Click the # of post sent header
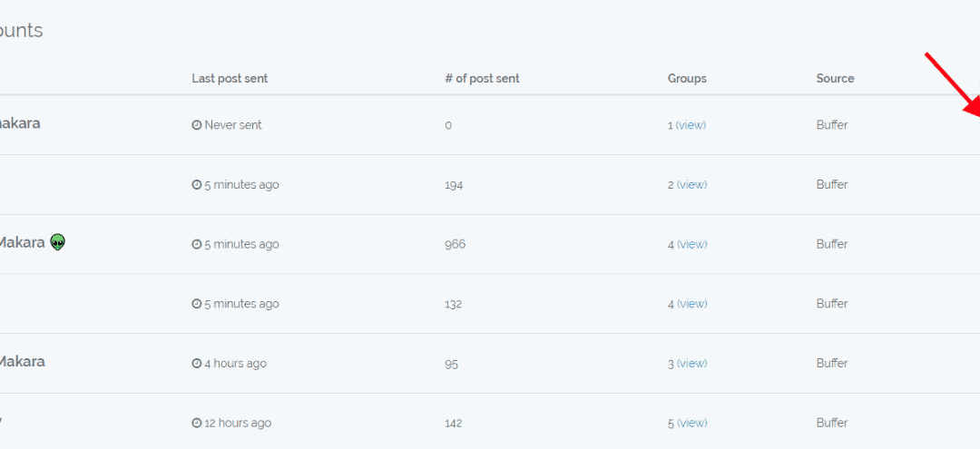The height and width of the screenshot is (449, 980). pyautogui.click(x=482, y=79)
